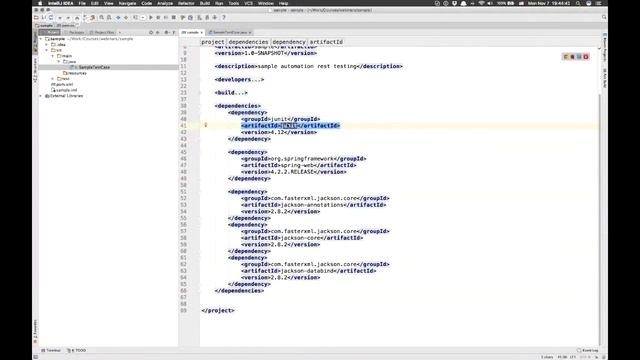Open the VCS menu
640x360 pixels.
pyautogui.click(x=248, y=3)
